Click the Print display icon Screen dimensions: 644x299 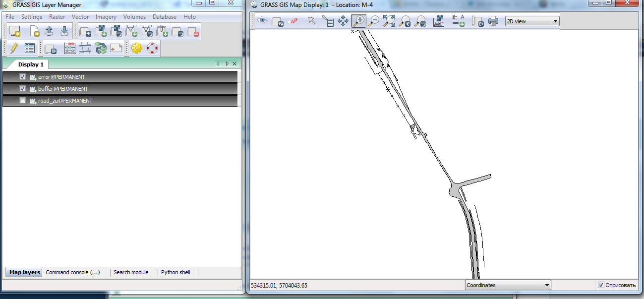[x=493, y=21]
